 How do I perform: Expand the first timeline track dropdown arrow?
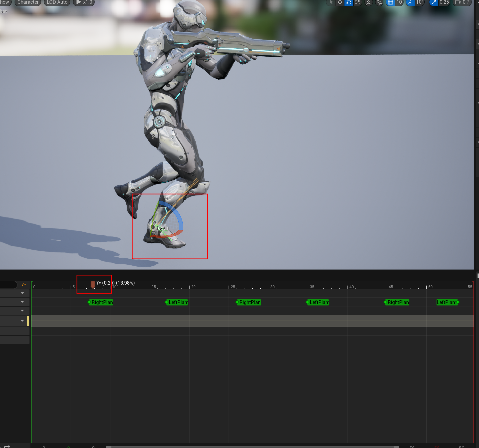tap(22, 293)
